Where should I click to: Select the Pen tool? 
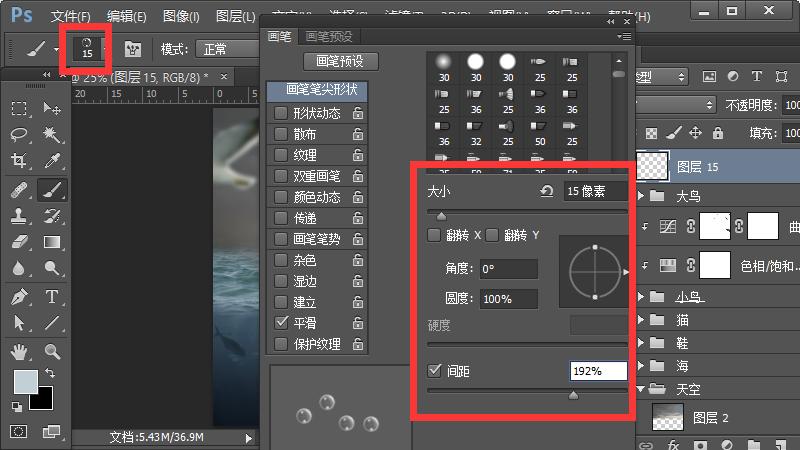click(19, 296)
